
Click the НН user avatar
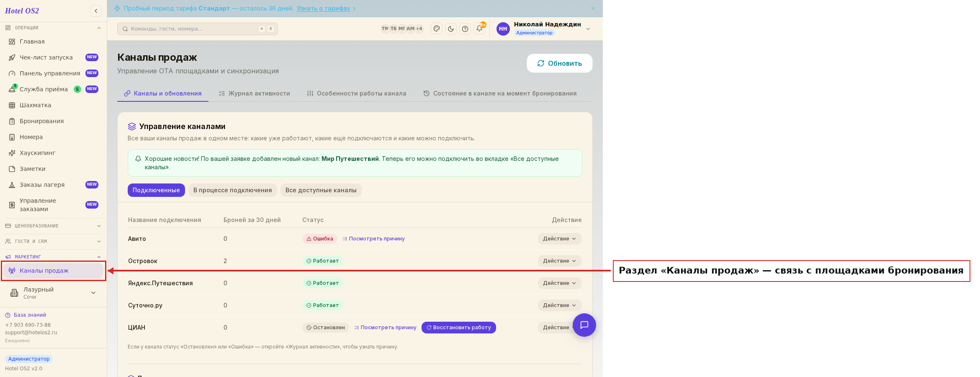503,29
